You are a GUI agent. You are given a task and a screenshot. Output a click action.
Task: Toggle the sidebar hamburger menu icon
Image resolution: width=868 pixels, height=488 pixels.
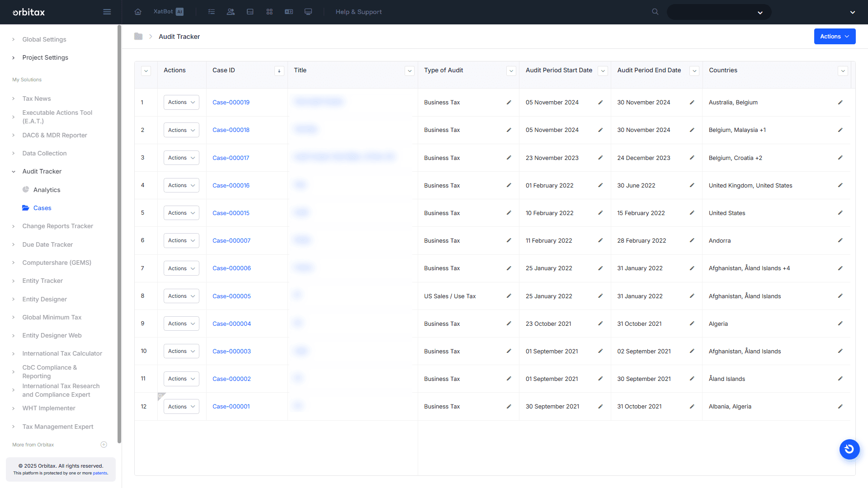(107, 12)
